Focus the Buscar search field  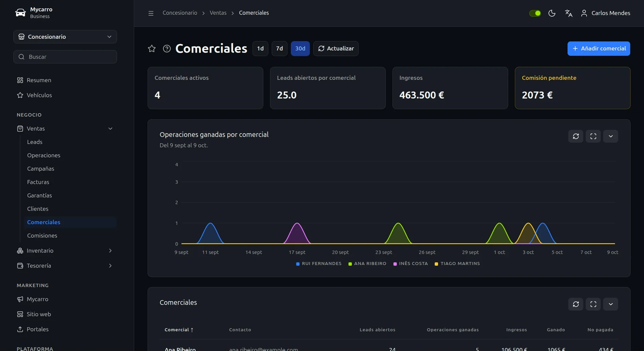click(x=65, y=57)
